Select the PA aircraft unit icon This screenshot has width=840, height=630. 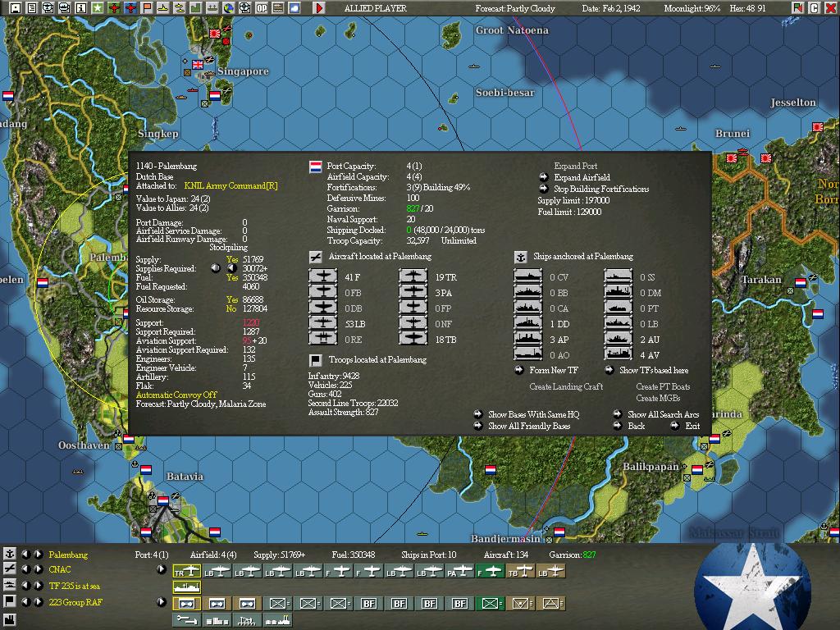[x=459, y=571]
